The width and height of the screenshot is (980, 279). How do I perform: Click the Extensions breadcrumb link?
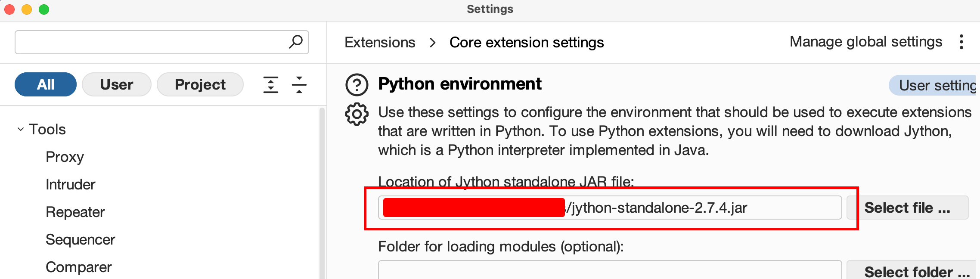tap(380, 42)
